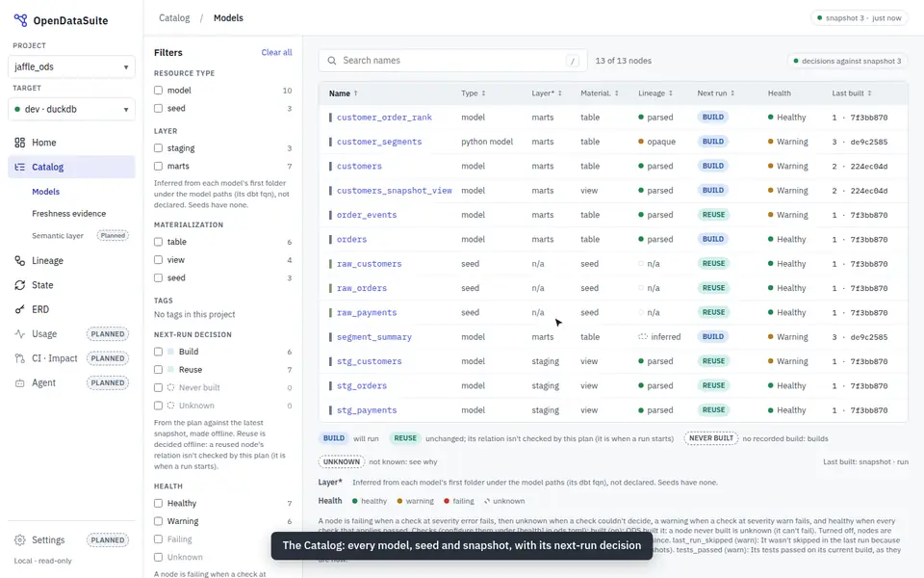Screen dimensions: 924x578
Task: Tick the table materialization checkbox
Action: [x=158, y=242]
